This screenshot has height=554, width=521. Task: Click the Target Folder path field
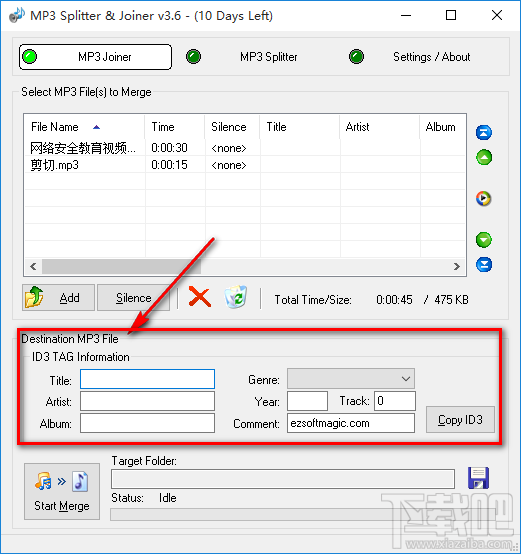click(x=283, y=479)
